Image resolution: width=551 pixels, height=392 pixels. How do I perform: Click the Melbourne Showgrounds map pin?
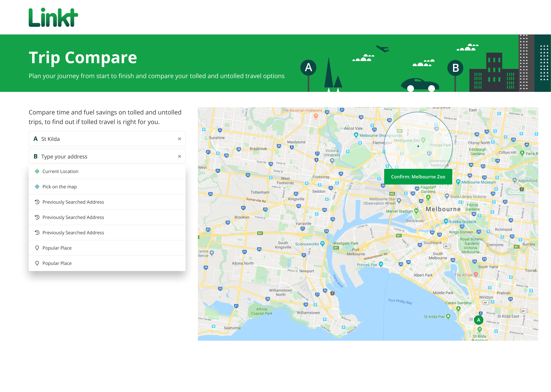pos(356,135)
